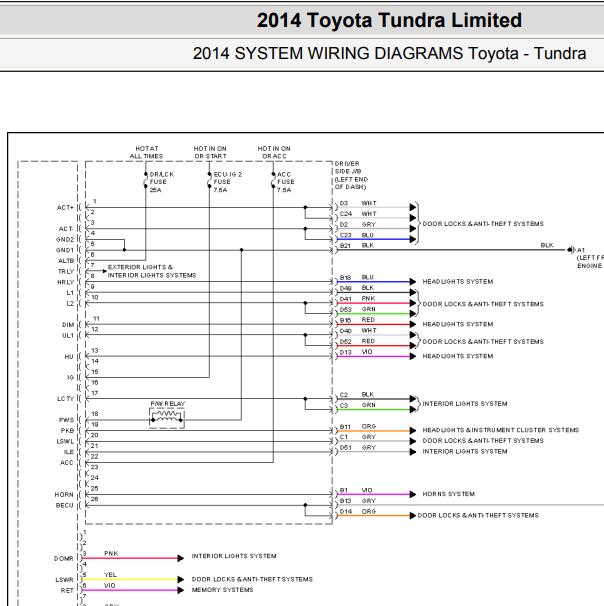Viewport: 604px width, 606px height.
Task: Select the PKB pin label
Action: (x=67, y=431)
